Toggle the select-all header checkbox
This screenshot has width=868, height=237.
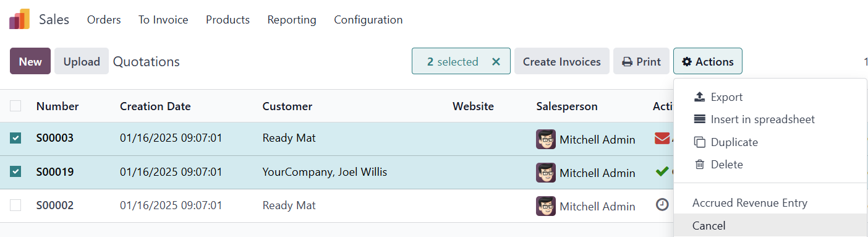[15, 106]
